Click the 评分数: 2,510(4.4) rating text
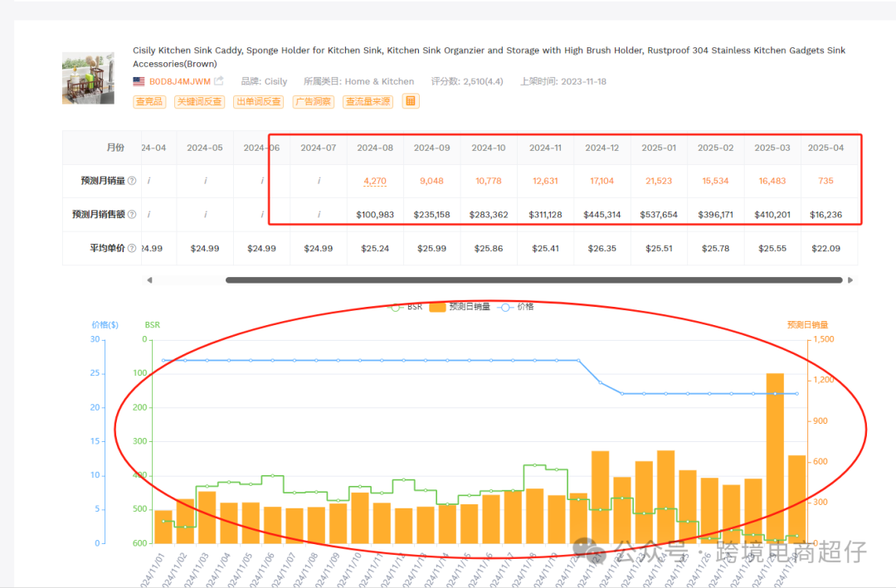 [467, 82]
